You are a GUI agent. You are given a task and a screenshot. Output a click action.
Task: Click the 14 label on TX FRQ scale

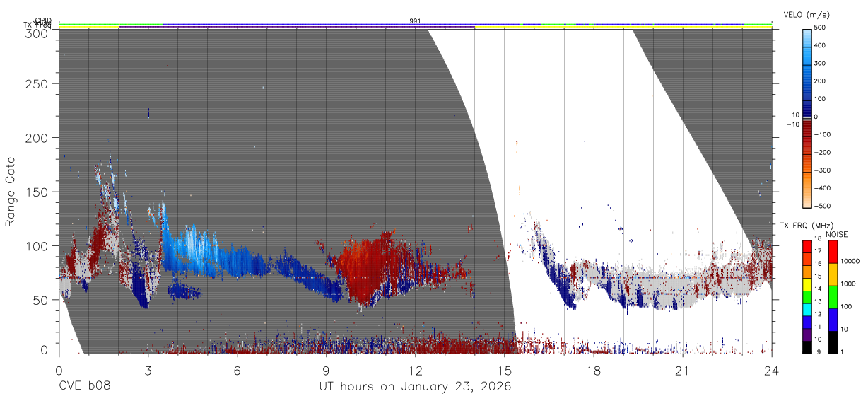coord(818,289)
